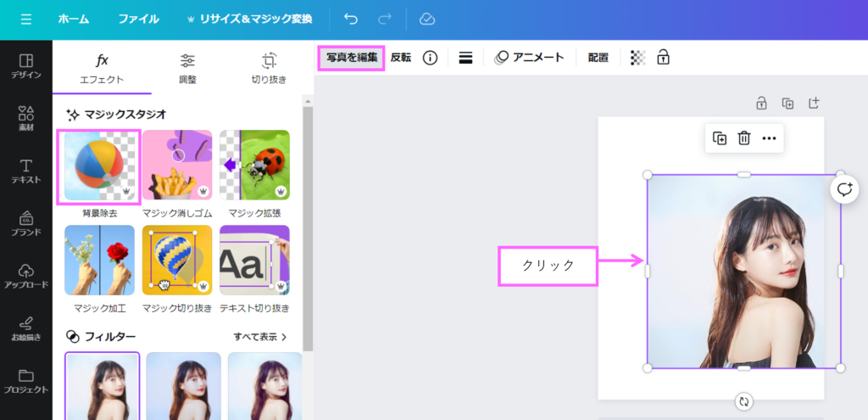Switch to the 切り抜き tab
Image resolution: width=868 pixels, height=420 pixels.
(269, 69)
